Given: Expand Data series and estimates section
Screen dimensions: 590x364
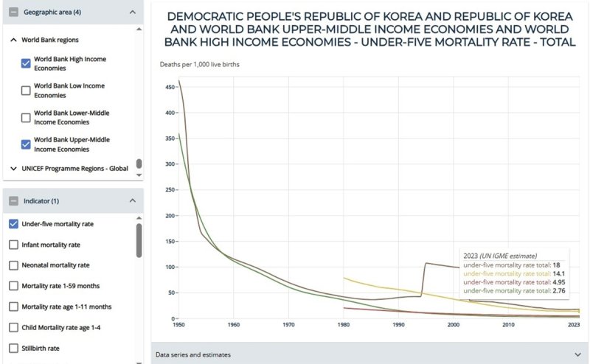Looking at the screenshot, I should coord(576,354).
